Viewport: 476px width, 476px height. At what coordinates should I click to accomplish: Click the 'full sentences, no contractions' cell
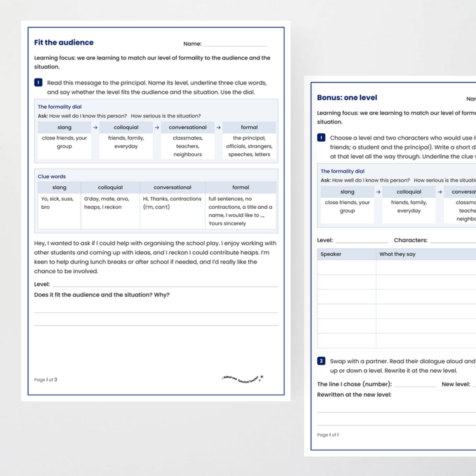click(241, 211)
